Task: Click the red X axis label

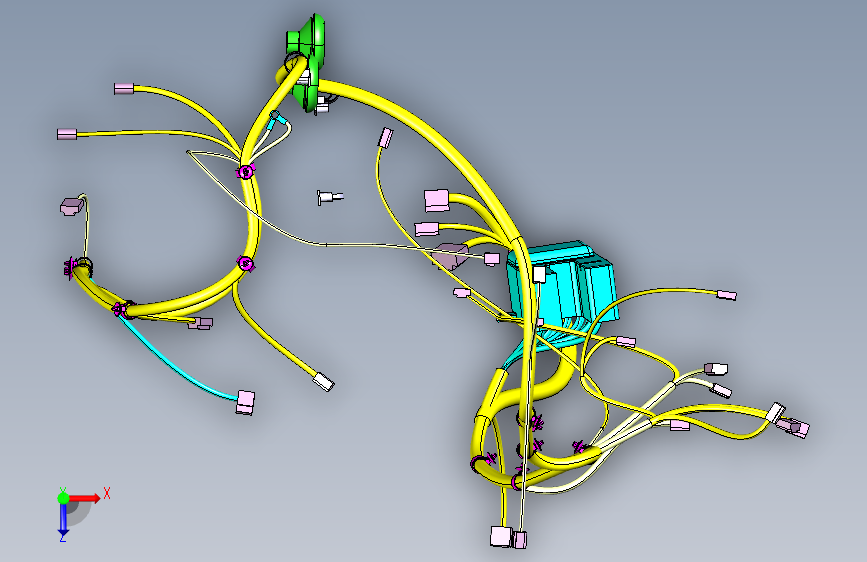Action: coord(107,493)
